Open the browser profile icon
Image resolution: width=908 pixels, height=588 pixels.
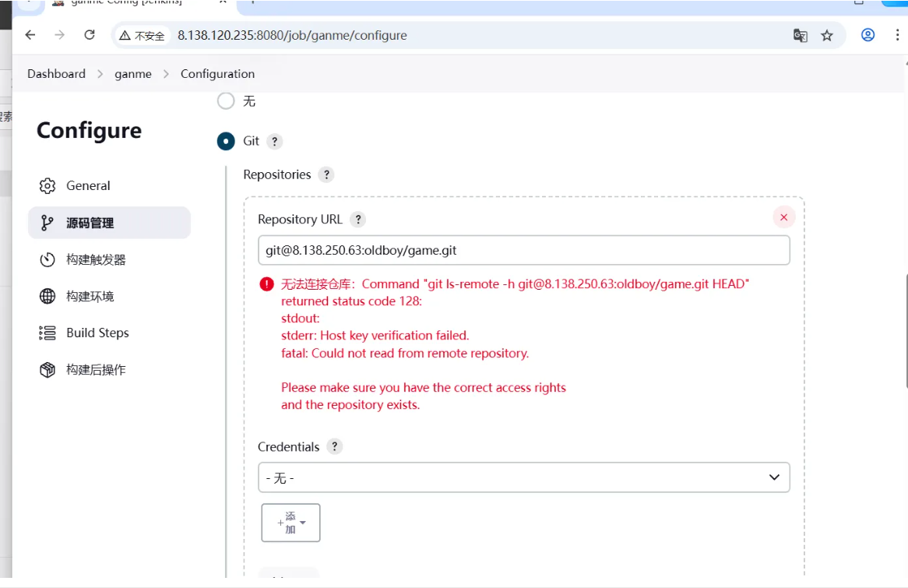tap(868, 35)
